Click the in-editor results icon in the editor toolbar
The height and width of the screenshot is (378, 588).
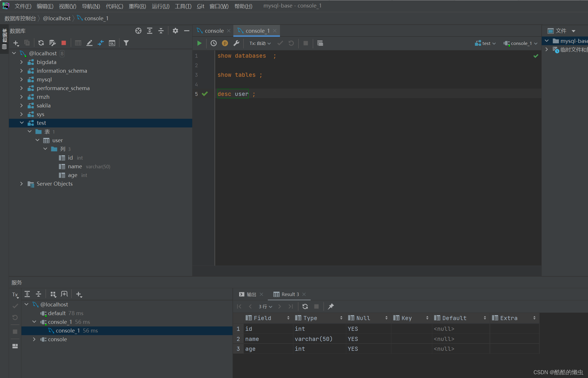pos(320,43)
